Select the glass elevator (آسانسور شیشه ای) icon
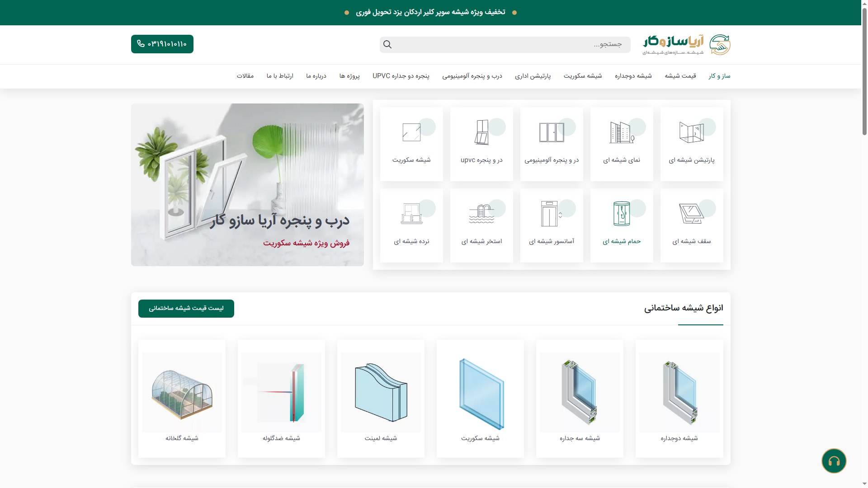 point(552,214)
